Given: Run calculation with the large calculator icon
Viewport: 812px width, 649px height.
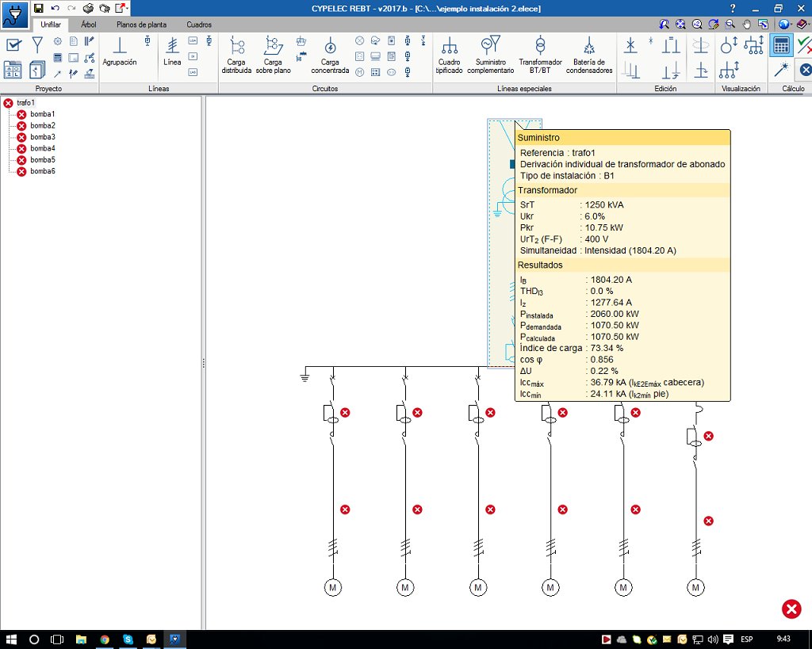Looking at the screenshot, I should [781, 45].
